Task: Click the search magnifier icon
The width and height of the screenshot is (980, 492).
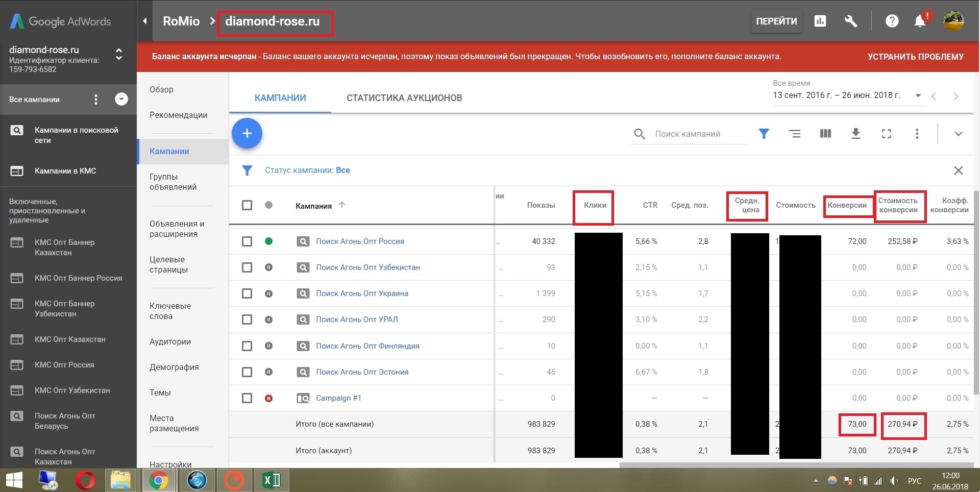Action: (639, 134)
